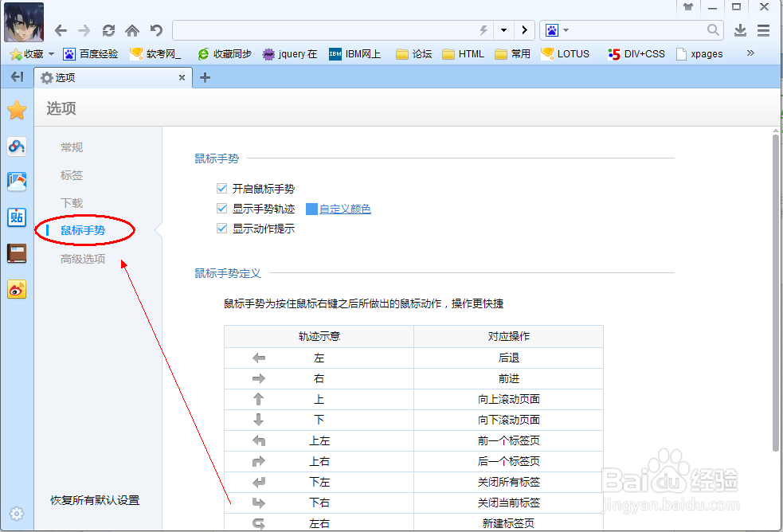This screenshot has height=532, width=783.
Task: Open a new tab with plus
Action: (x=205, y=78)
